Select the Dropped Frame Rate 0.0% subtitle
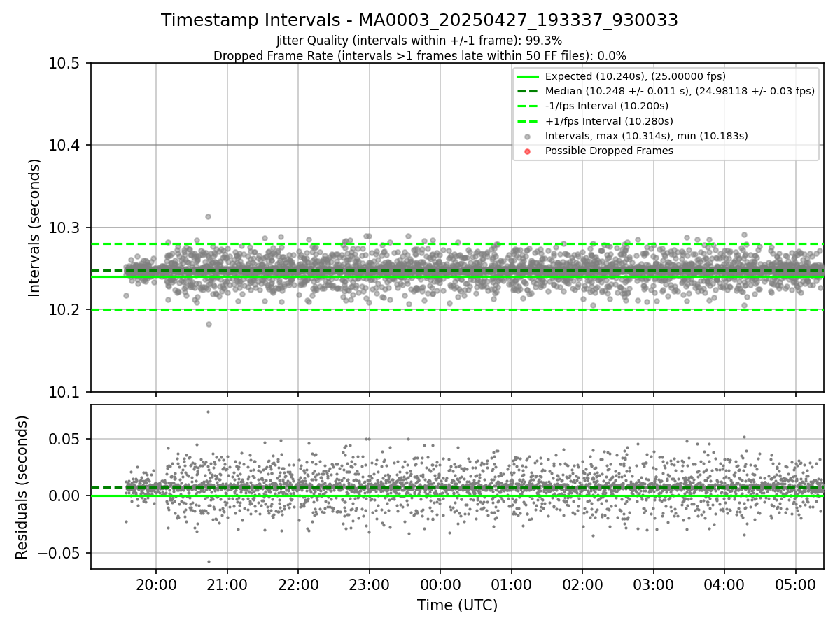This screenshot has width=840, height=630. 419,56
